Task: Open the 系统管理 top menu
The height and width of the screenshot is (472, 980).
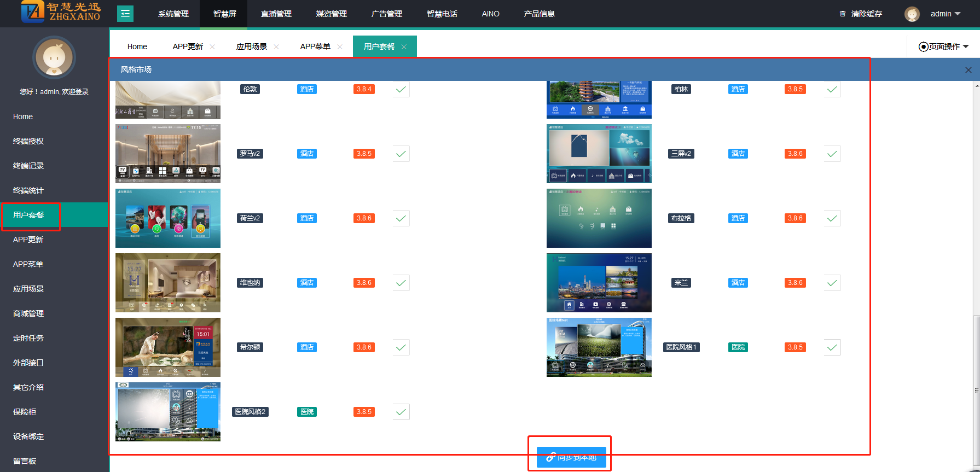Action: coord(173,14)
